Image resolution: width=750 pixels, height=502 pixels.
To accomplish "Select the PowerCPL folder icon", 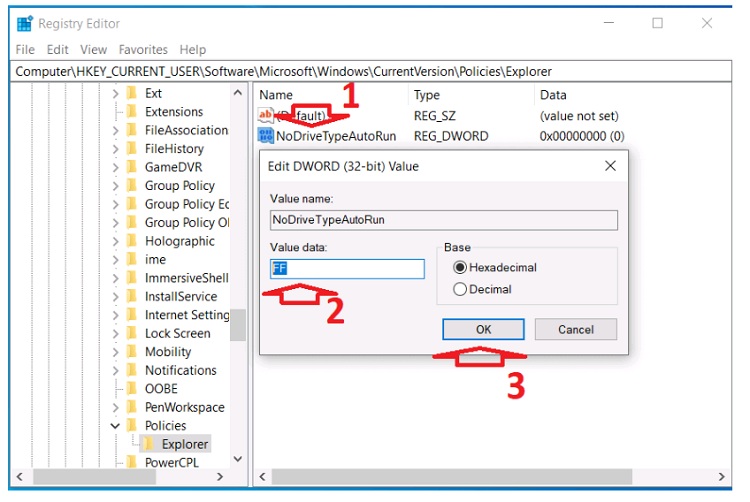I will tap(132, 462).
